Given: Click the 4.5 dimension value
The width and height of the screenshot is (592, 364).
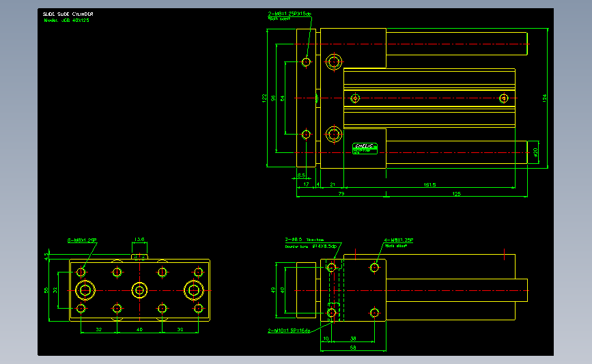Looking at the screenshot, I should pyautogui.click(x=46, y=257).
